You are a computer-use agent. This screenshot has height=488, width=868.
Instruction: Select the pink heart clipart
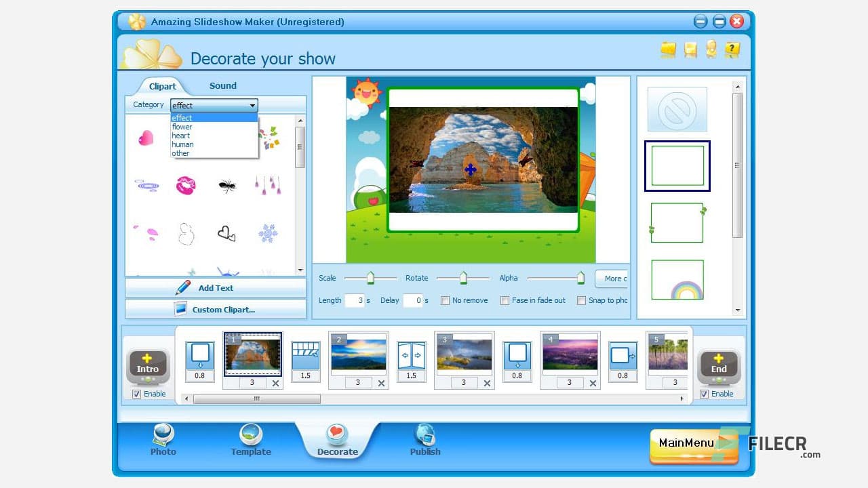146,137
